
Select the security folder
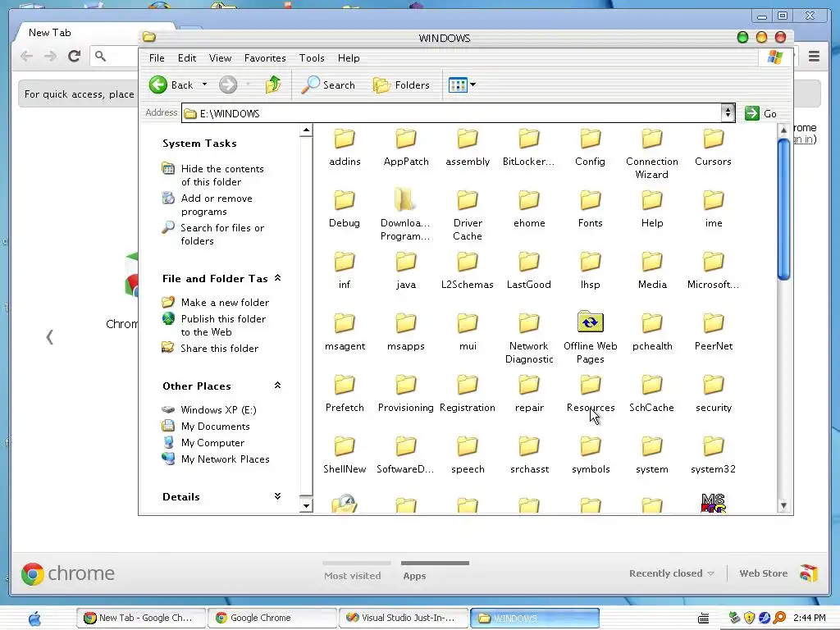point(713,394)
